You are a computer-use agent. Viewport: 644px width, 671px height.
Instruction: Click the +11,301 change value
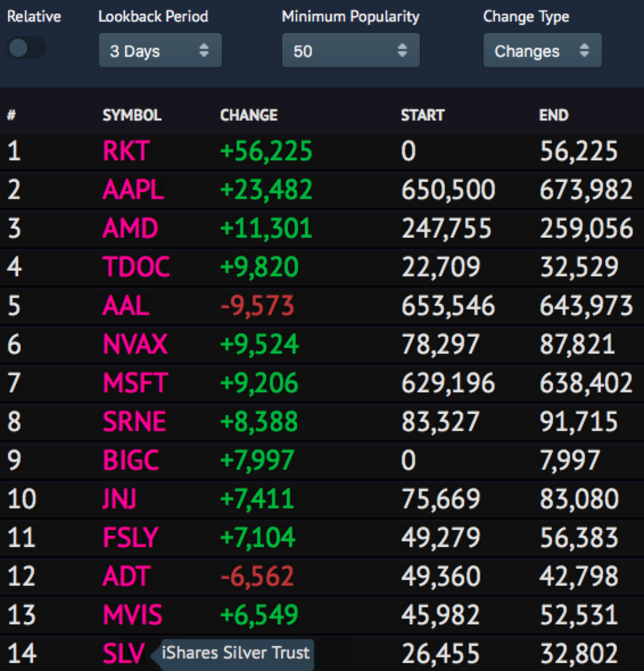click(x=266, y=228)
